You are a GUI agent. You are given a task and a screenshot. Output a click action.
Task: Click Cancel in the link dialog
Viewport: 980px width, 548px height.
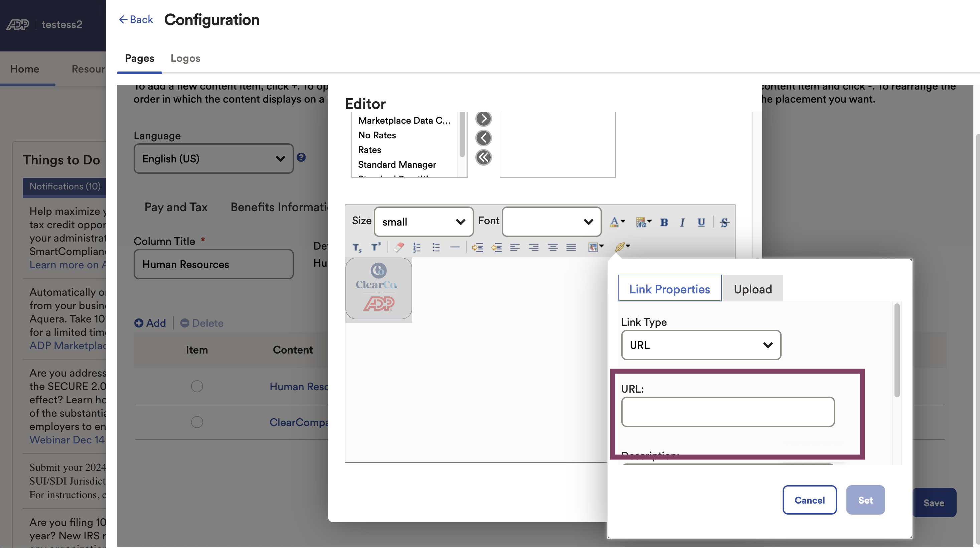809,500
